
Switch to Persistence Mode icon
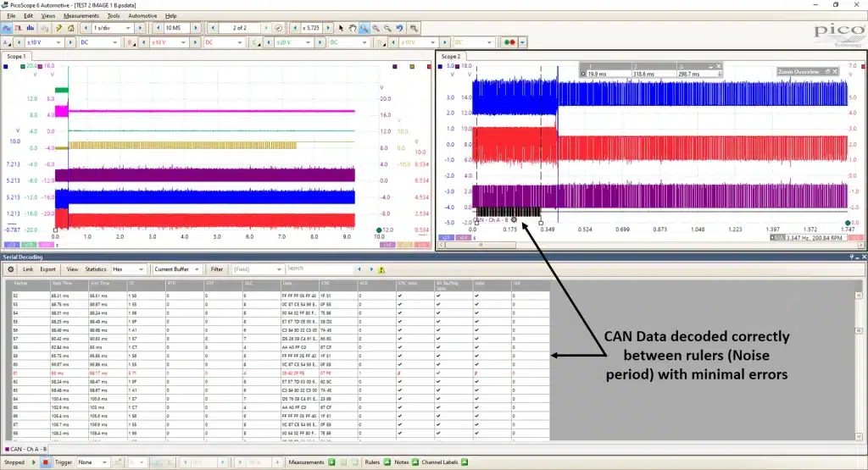pos(19,28)
